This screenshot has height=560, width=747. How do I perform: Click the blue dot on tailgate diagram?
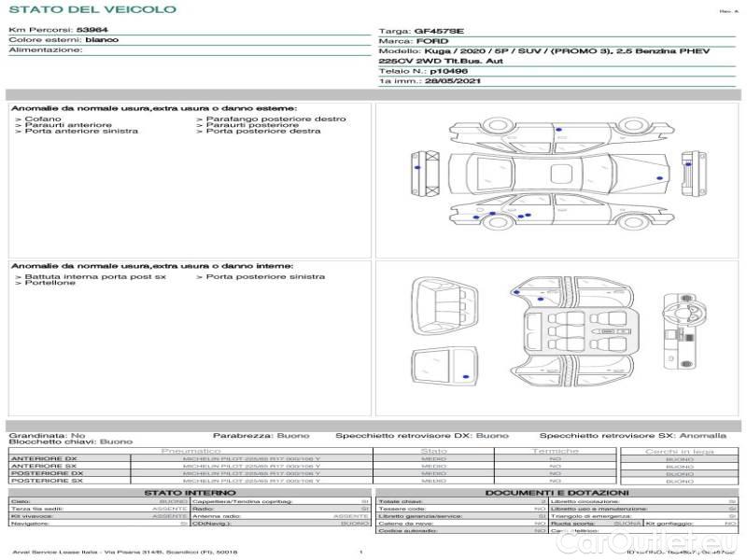tap(465, 375)
